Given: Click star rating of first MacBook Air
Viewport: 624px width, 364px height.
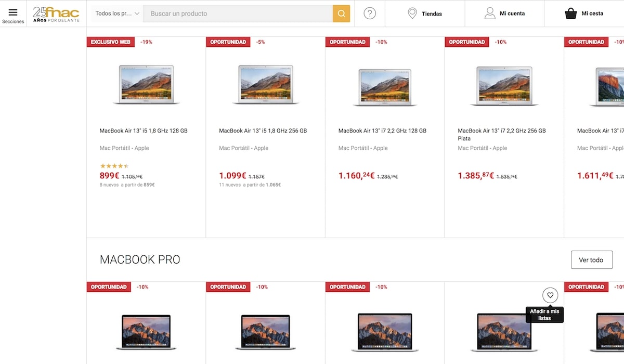Looking at the screenshot, I should (114, 166).
